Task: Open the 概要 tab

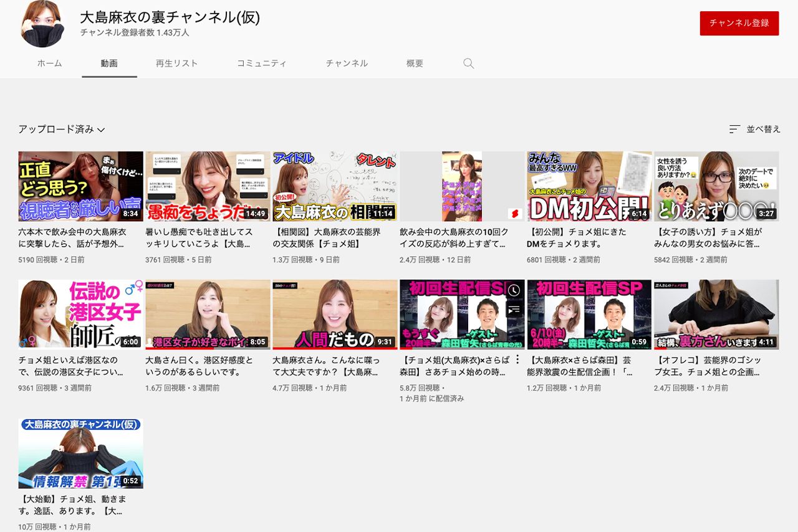Action: (414, 63)
